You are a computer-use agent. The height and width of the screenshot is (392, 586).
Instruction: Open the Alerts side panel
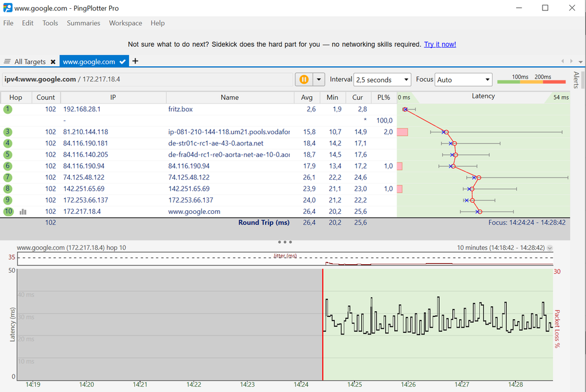pos(576,80)
